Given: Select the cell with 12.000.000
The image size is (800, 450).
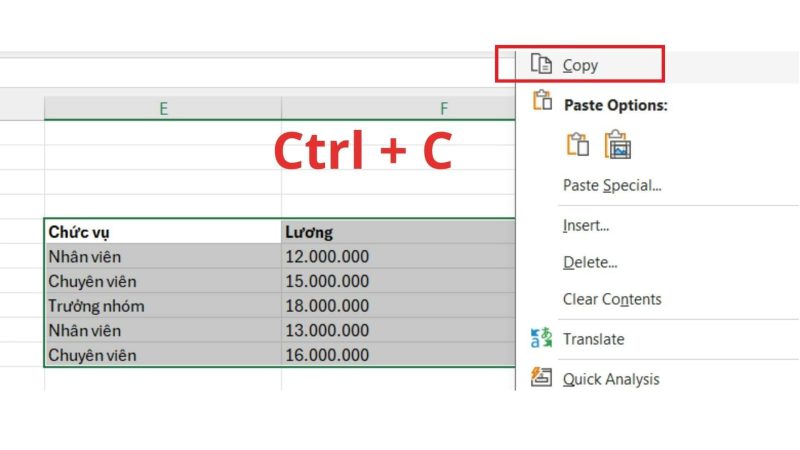Looking at the screenshot, I should coord(398,256).
